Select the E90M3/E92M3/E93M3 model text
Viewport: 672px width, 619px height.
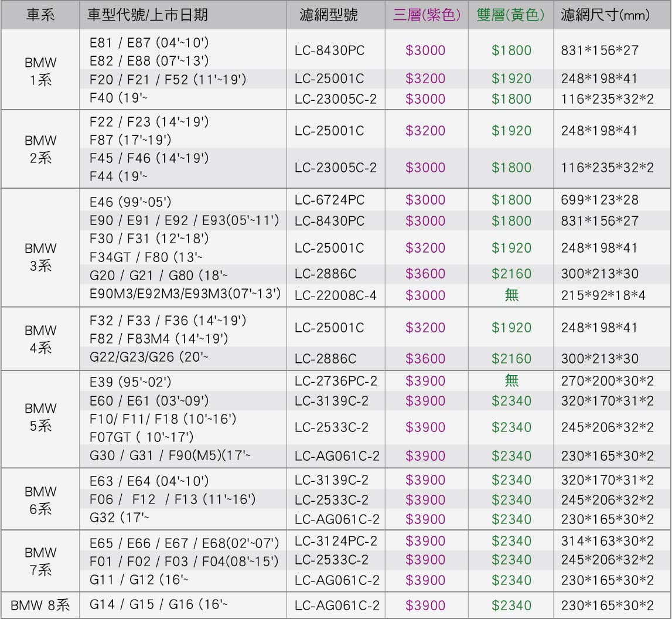click(185, 294)
